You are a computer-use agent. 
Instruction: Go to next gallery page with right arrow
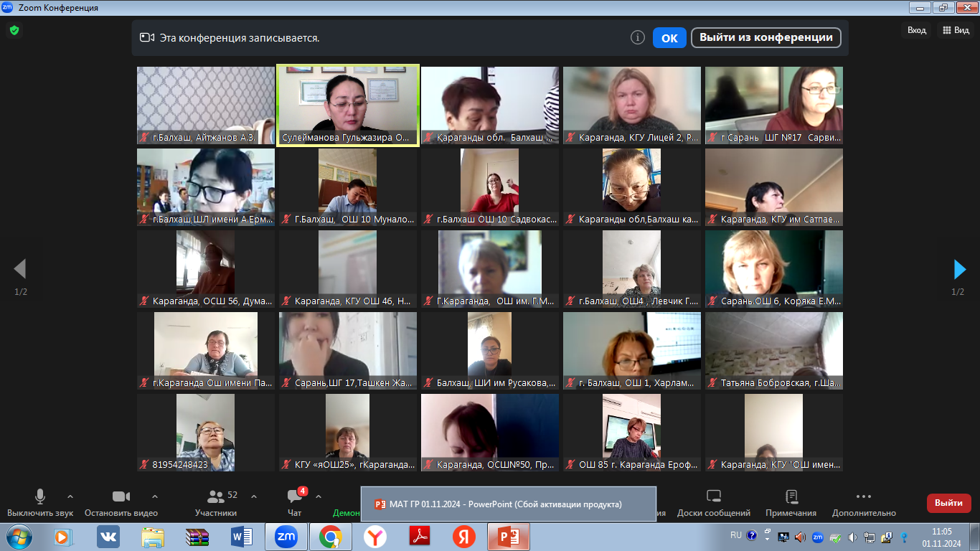[959, 269]
